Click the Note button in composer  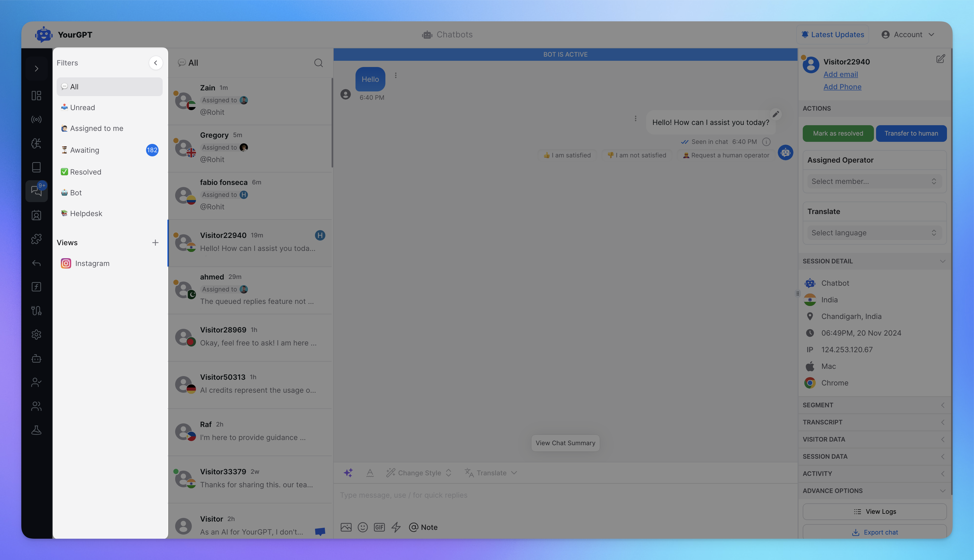pyautogui.click(x=423, y=527)
